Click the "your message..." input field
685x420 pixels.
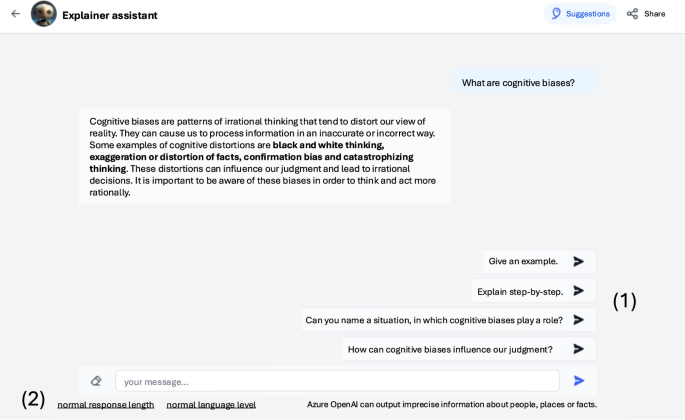click(x=337, y=381)
